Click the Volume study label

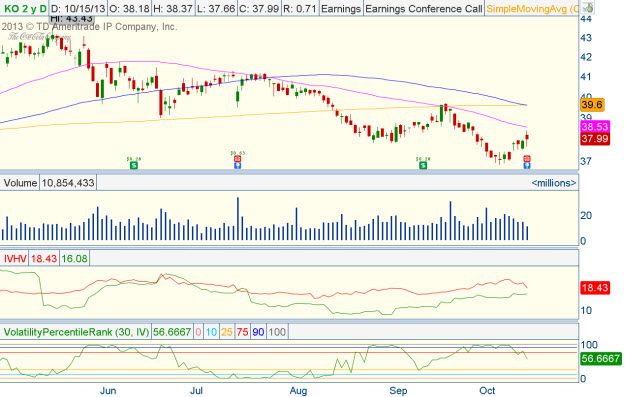[x=20, y=183]
